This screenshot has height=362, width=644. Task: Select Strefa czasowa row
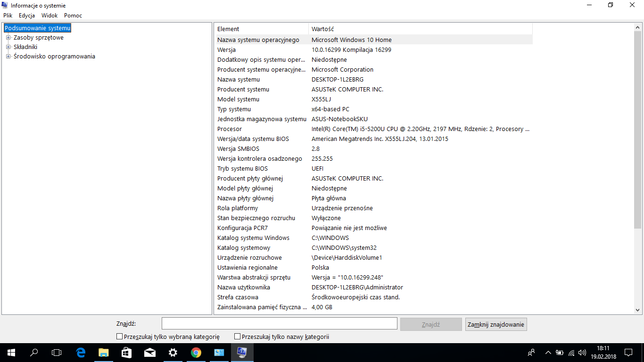coord(374,297)
